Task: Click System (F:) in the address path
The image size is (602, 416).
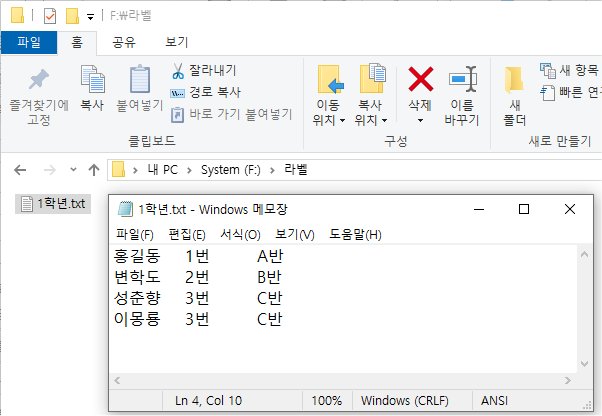Action: (230, 170)
